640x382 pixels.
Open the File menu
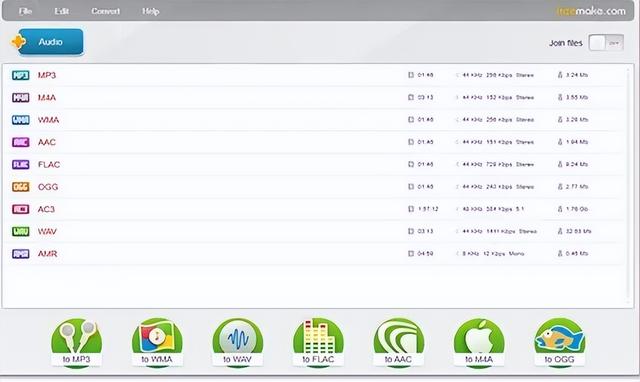coord(25,11)
